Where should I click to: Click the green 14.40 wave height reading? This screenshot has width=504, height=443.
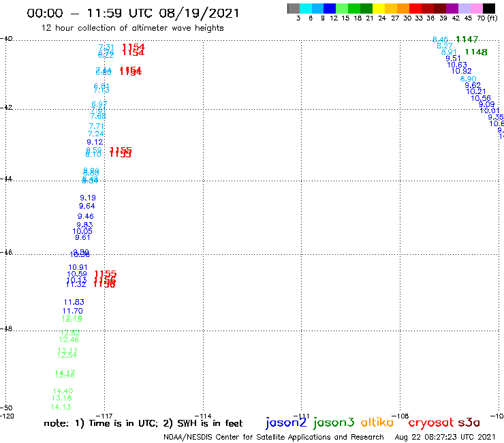[x=63, y=391]
